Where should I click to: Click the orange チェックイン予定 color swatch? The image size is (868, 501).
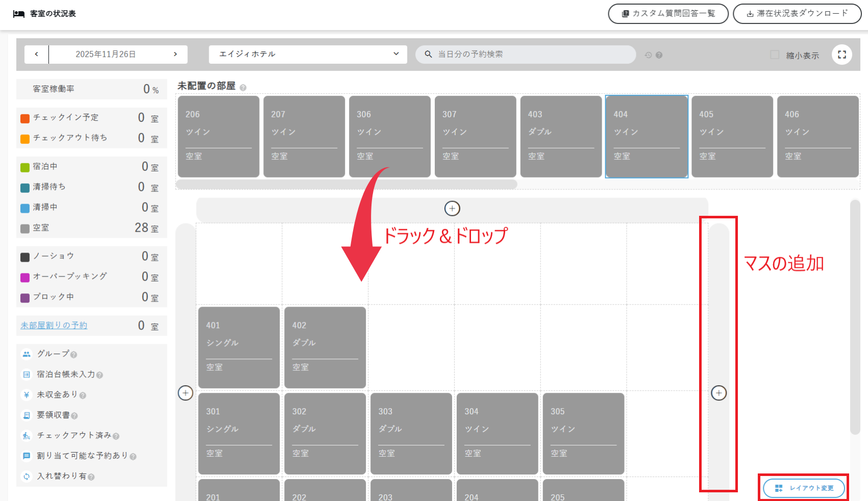click(25, 118)
